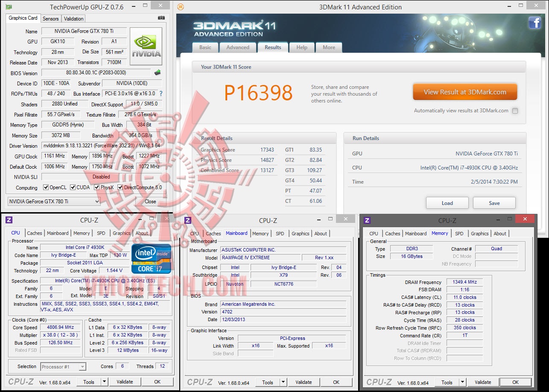Toggle the PhysX checkbox
The height and width of the screenshot is (392, 549).
(97, 187)
